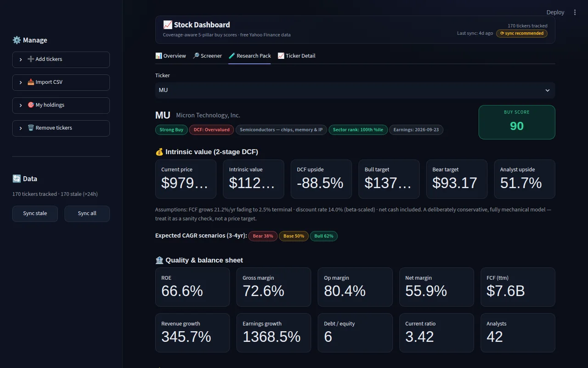Viewport: 588px width, 368px height.
Task: Click the Semiconductors sector badge
Action: click(281, 130)
